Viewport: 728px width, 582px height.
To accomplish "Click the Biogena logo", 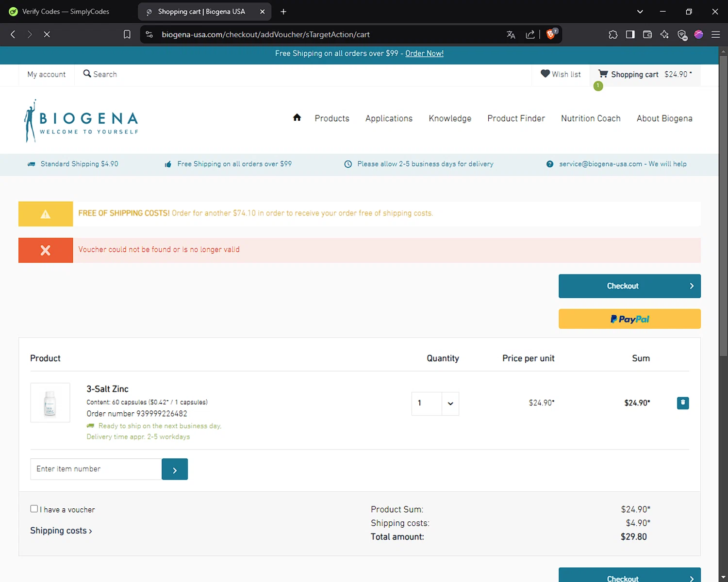I will click(82, 121).
